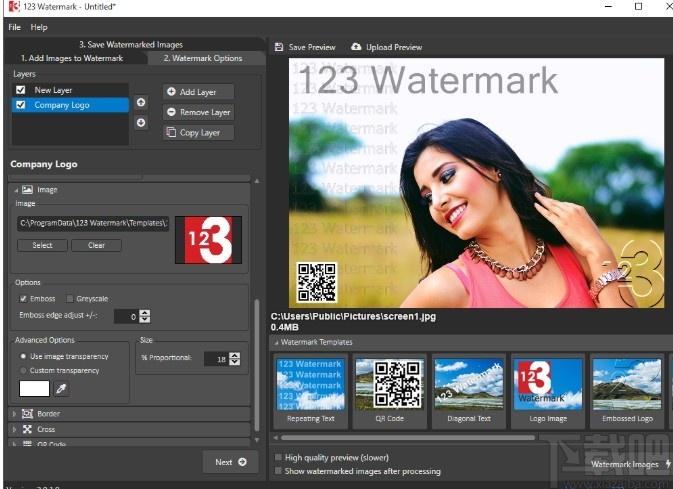Screen dimensions: 673x489
Task: Uncheck the New Layer visibility checkbox
Action: [x=20, y=90]
